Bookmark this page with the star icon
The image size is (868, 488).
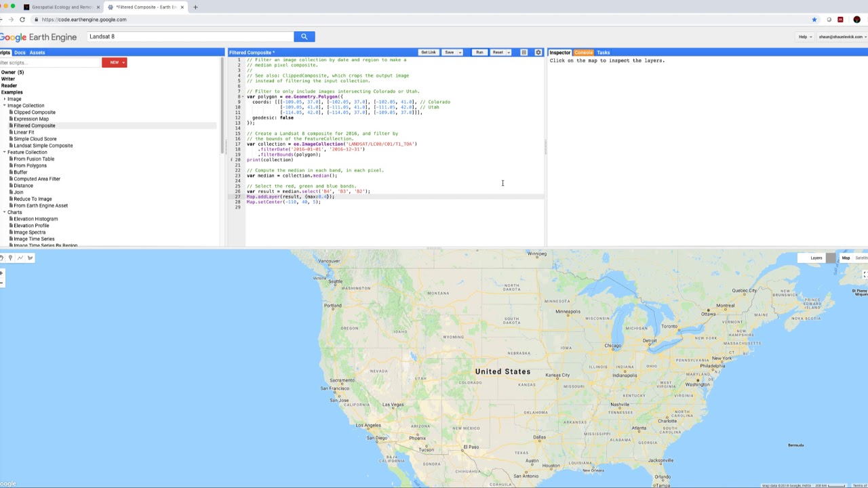pyautogui.click(x=814, y=20)
